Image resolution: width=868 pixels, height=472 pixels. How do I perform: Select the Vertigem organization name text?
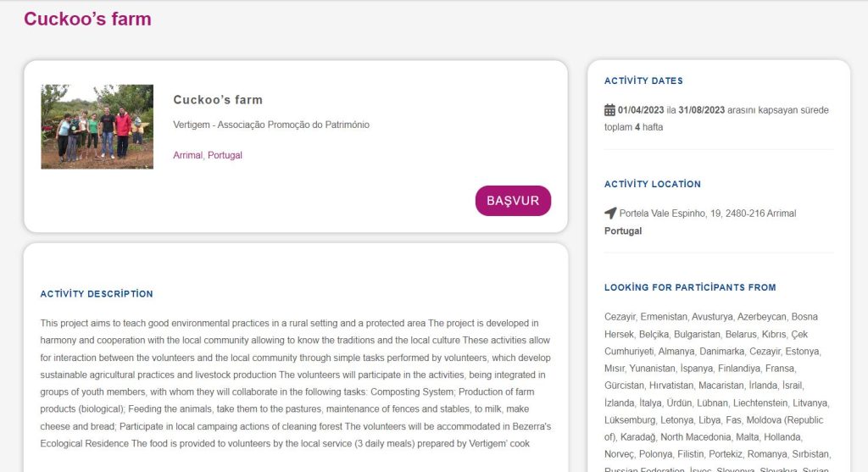(x=271, y=125)
